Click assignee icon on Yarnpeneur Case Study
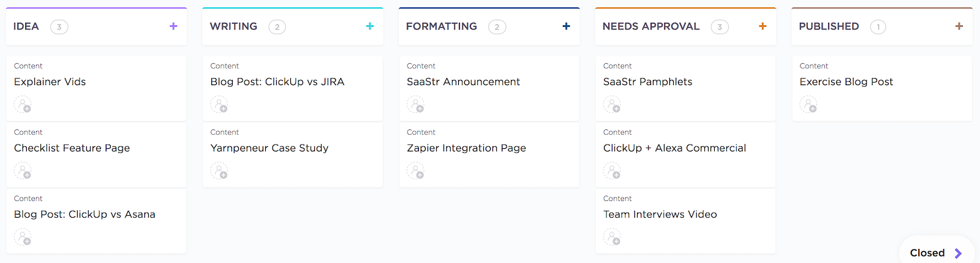Viewport: 980px width, 263px height. [219, 171]
